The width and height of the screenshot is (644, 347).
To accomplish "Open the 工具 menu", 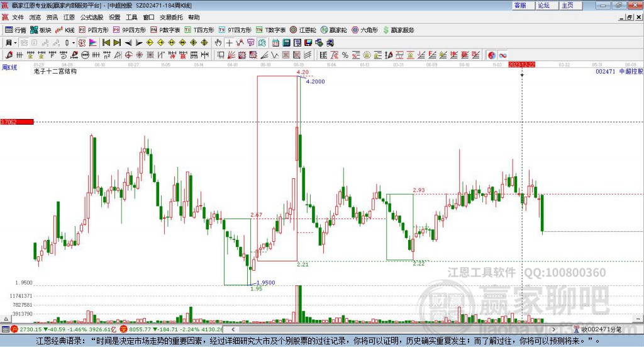I will pyautogui.click(x=131, y=17).
